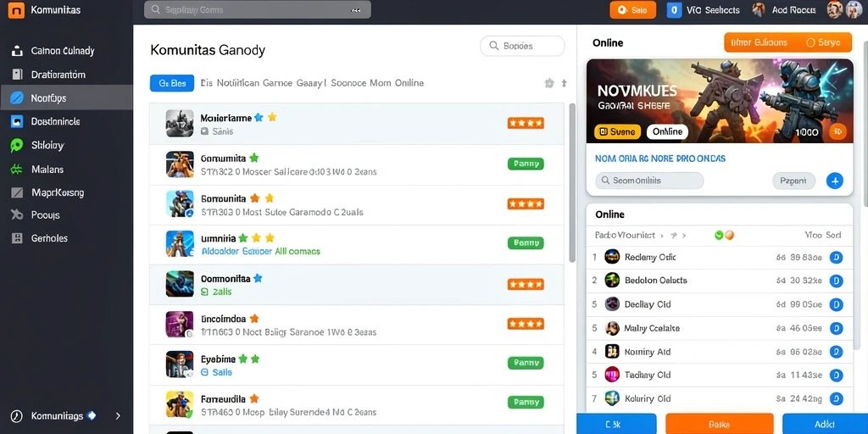The height and width of the screenshot is (434, 868).
Task: Open the Moniertame game thumbnail
Action: (x=180, y=124)
